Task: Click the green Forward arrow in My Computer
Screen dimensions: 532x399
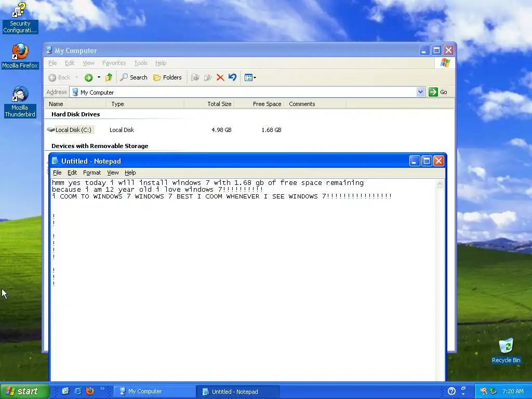Action: [88, 78]
